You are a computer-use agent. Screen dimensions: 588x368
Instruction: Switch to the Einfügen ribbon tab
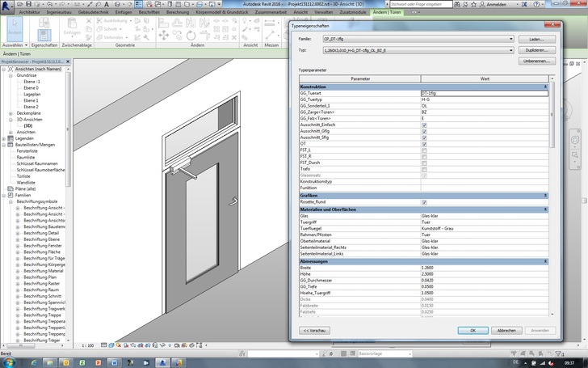point(124,13)
